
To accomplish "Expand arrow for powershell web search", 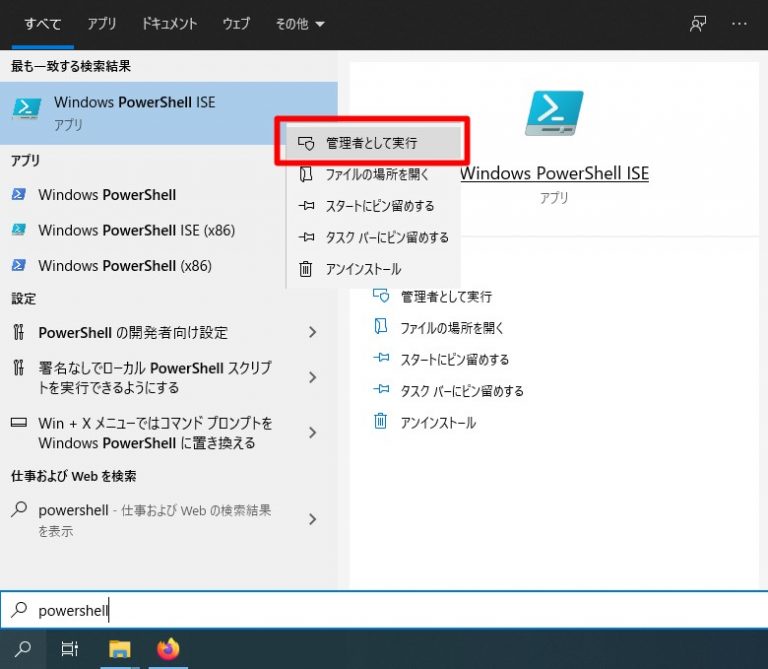I will coord(312,520).
